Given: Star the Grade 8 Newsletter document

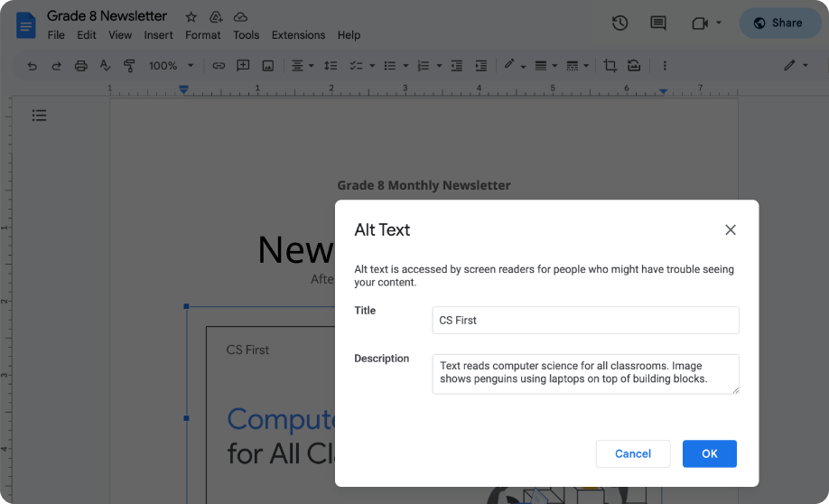Looking at the screenshot, I should (191, 17).
